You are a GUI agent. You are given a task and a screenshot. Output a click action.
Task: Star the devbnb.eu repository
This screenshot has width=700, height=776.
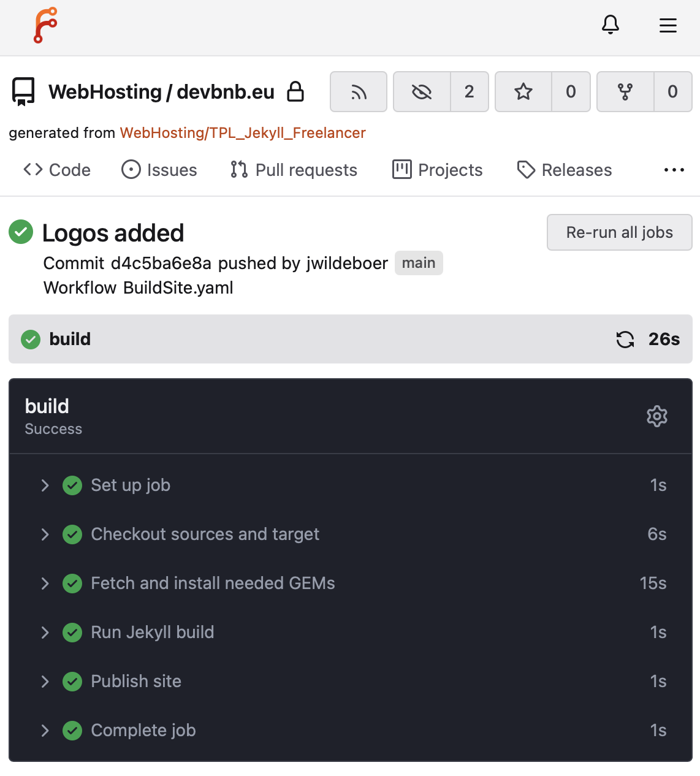523,92
